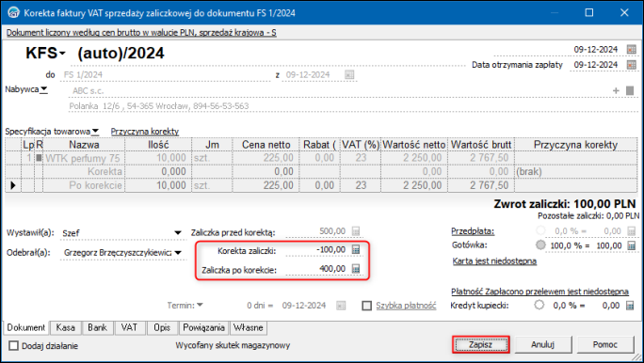Click Pomoc button
644x363 pixels.
pyautogui.click(x=605, y=344)
